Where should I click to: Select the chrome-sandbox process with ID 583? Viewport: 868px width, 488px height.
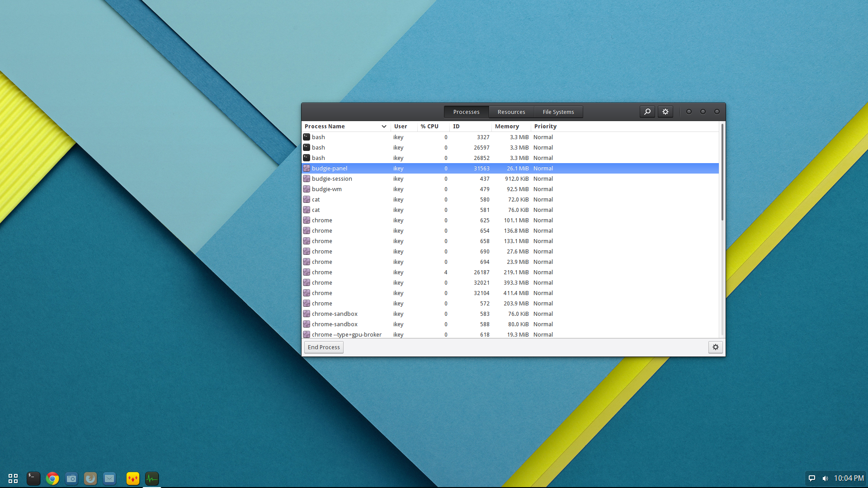point(510,314)
